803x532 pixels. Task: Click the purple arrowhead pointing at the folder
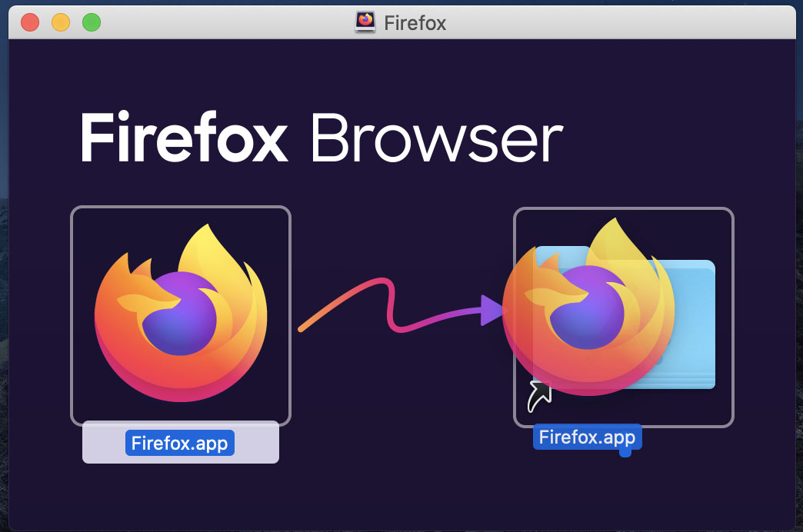pyautogui.click(x=492, y=311)
